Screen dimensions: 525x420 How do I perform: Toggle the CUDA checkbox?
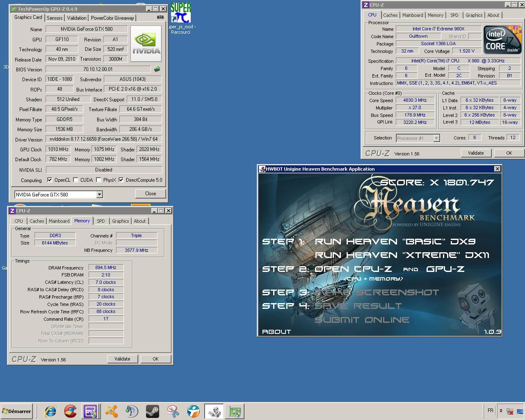[x=76, y=180]
